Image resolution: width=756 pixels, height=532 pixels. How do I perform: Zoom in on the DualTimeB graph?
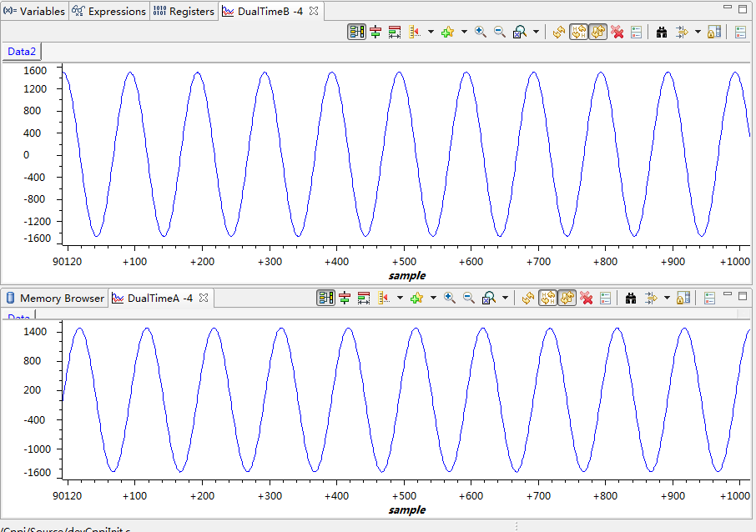click(480, 33)
